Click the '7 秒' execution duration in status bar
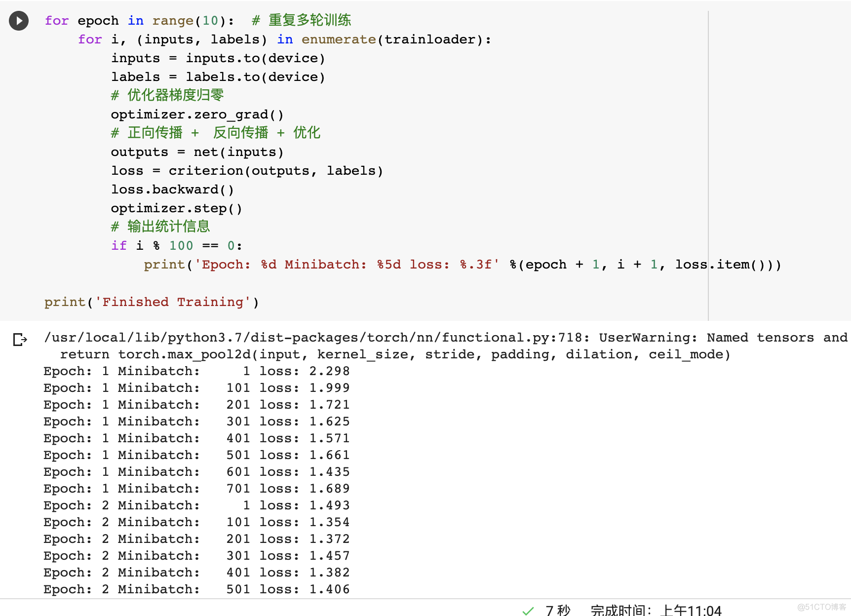Screen dimensions: 851x616 [558, 611]
